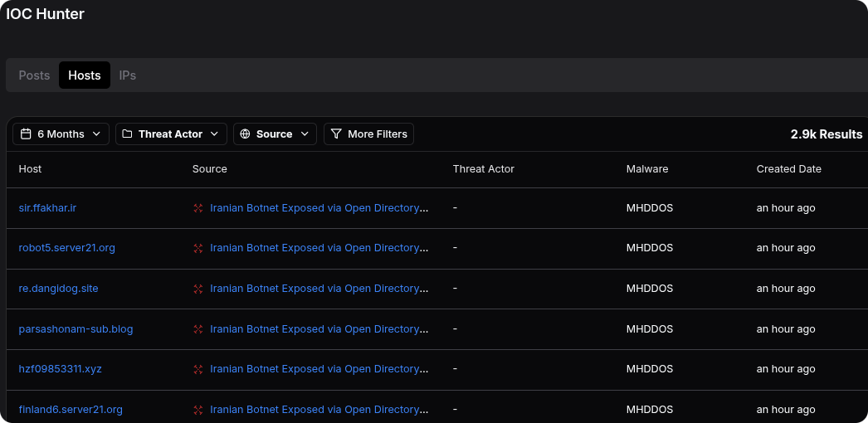This screenshot has width=868, height=423.
Task: Open the IPs tab
Action: point(127,75)
